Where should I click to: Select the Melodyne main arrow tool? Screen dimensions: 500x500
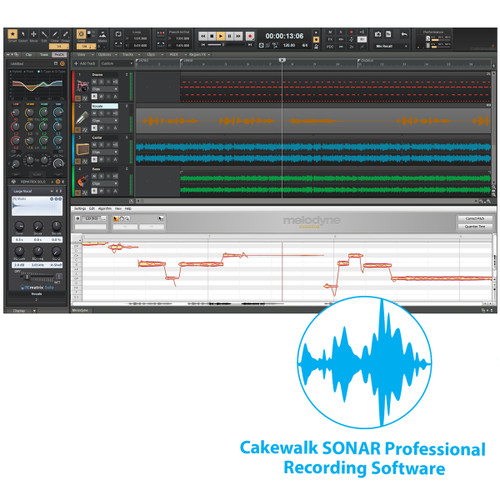(116, 219)
